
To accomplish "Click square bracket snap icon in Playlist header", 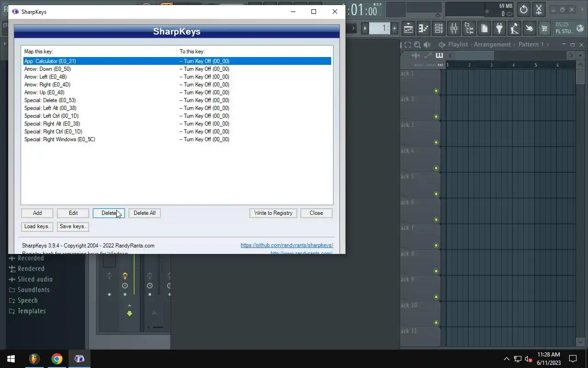I will tap(407, 45).
